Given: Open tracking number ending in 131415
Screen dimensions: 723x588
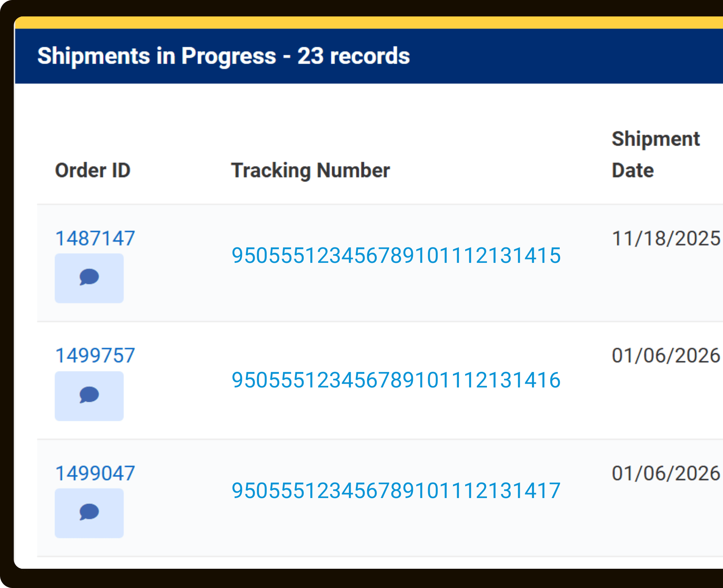Looking at the screenshot, I should tap(396, 255).
